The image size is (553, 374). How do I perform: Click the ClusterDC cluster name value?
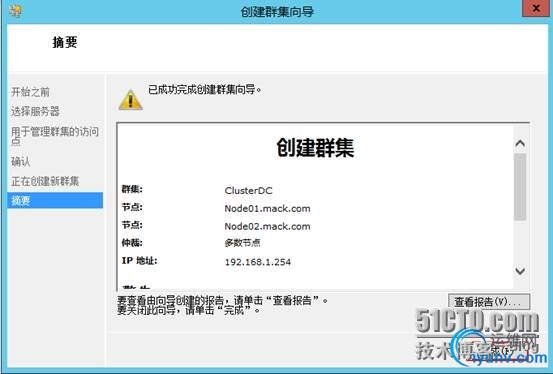tap(248, 191)
